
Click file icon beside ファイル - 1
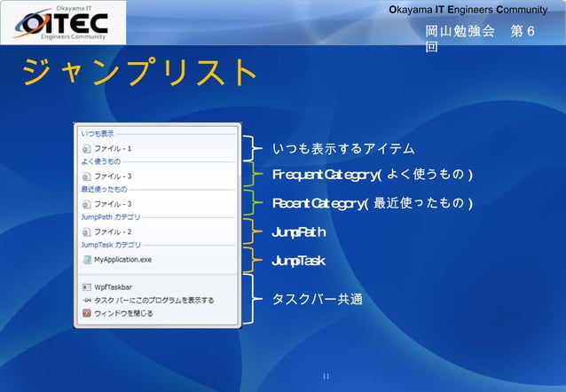(x=86, y=149)
